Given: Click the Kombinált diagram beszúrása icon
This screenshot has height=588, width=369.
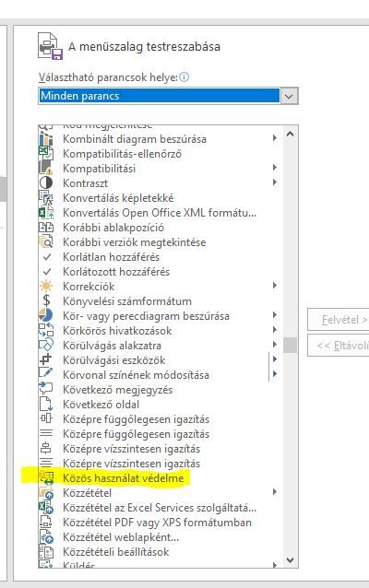Looking at the screenshot, I should point(46,139).
